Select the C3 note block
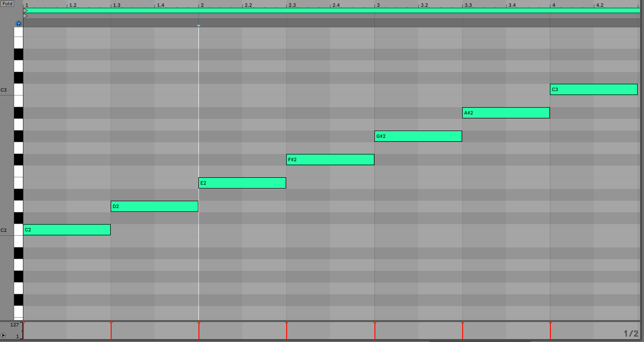The height and width of the screenshot is (342, 644). point(594,89)
